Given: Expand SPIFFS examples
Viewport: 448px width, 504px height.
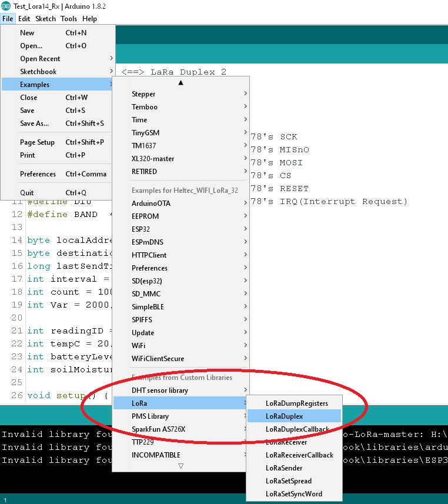Looking at the screenshot, I should point(180,319).
